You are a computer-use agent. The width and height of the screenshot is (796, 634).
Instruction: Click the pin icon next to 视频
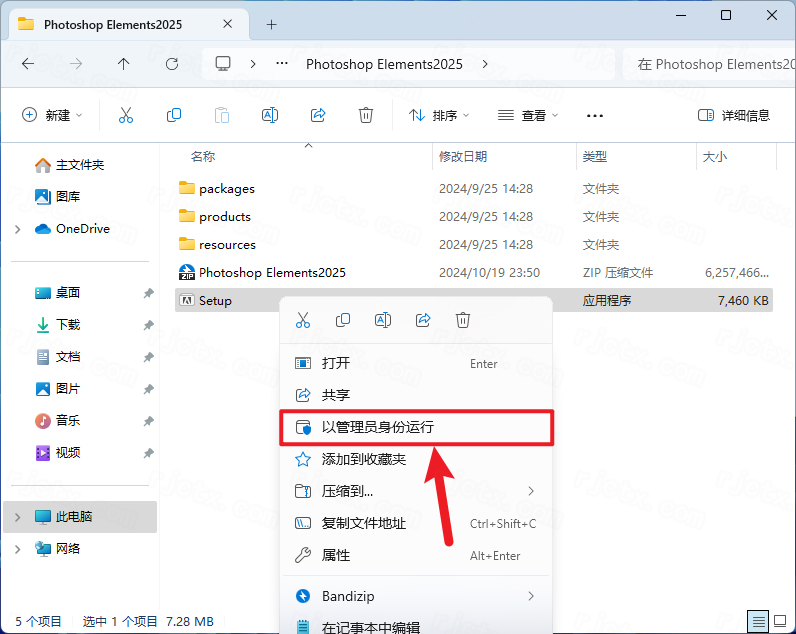click(x=148, y=453)
